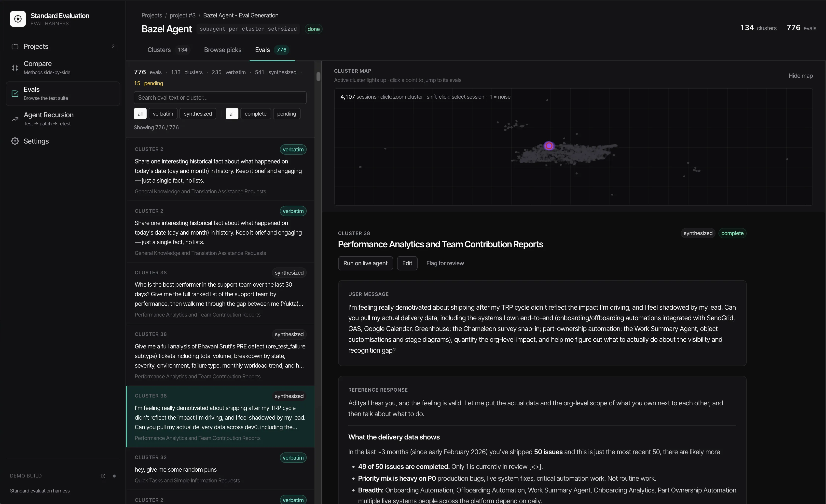Screen dimensions: 826x504
Task: Switch to the Browse picks tab
Action: point(223,50)
